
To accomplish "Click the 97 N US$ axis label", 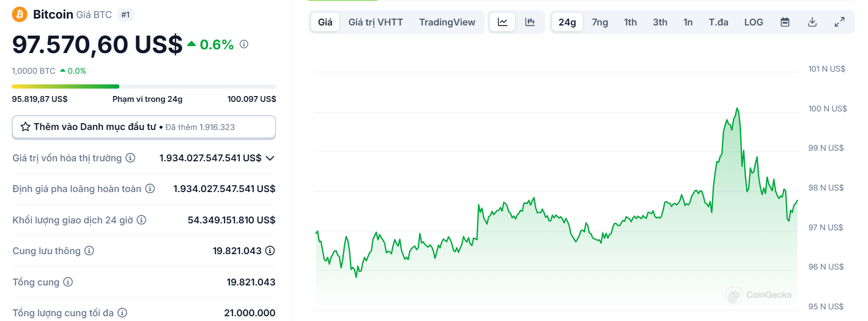I will coord(826,228).
